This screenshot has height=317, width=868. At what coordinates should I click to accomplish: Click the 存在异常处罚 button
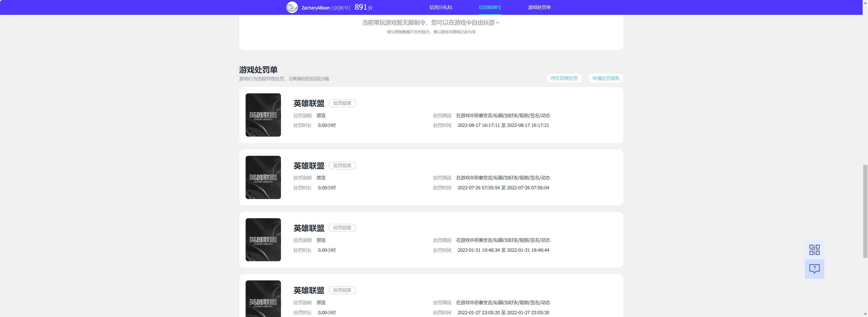tap(564, 78)
